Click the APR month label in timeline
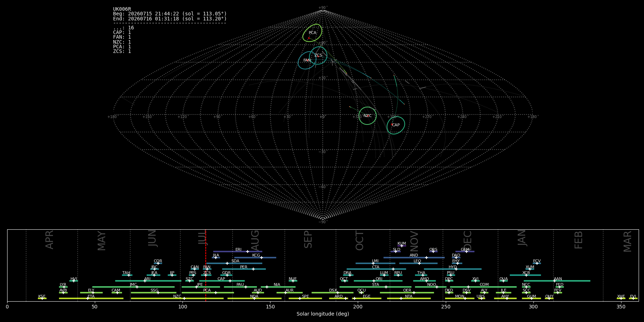644x322 pixels. (50, 240)
